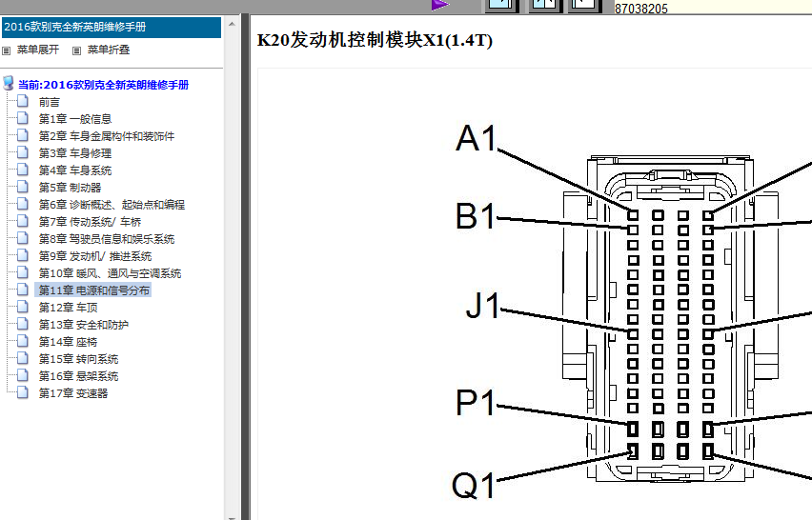The height and width of the screenshot is (520, 812).
Task: Click the B1 pin label on the connector diagram
Action: (476, 216)
